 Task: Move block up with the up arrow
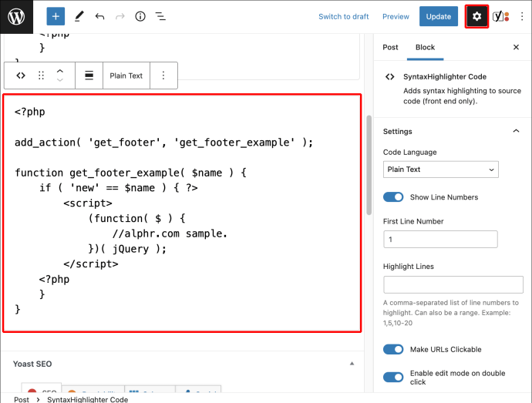[x=60, y=71]
